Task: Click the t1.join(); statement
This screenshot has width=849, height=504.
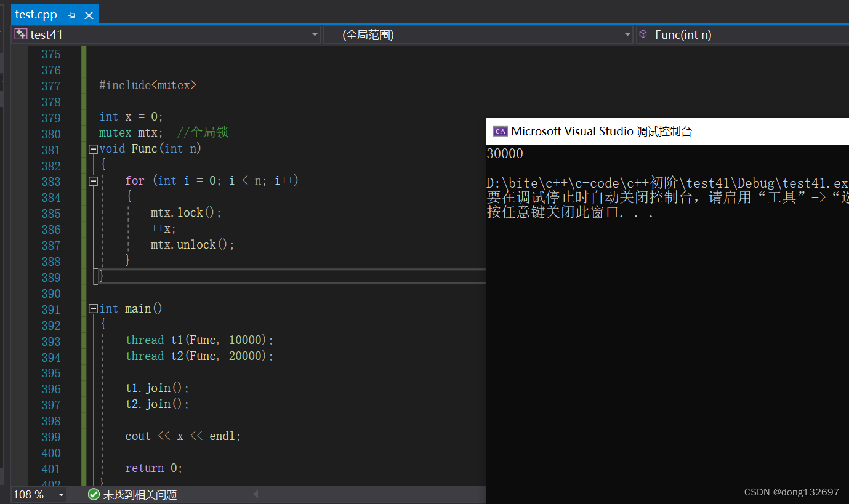Action: [x=157, y=388]
